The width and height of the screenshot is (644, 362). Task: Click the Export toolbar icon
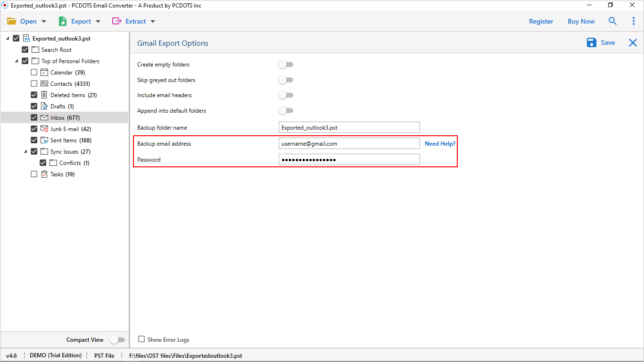pyautogui.click(x=63, y=21)
